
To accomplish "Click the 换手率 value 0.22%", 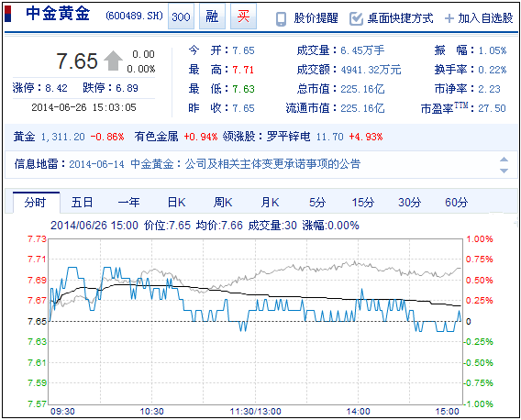I will coord(492,70).
